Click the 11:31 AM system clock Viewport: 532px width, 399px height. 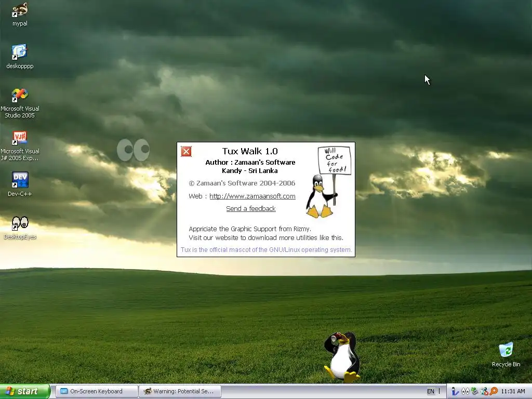coord(513,391)
